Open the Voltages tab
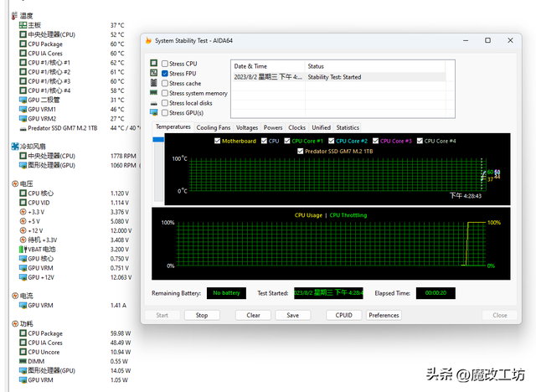This screenshot has height=392, width=536. pyautogui.click(x=247, y=127)
